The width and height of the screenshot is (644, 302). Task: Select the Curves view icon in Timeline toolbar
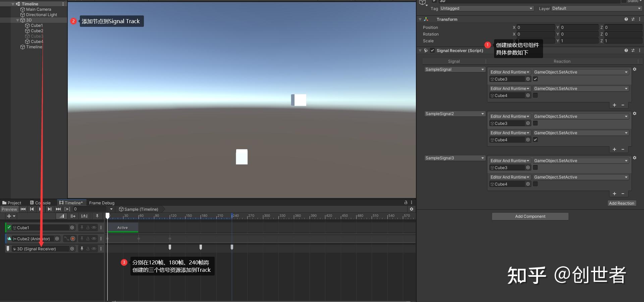coord(61,216)
